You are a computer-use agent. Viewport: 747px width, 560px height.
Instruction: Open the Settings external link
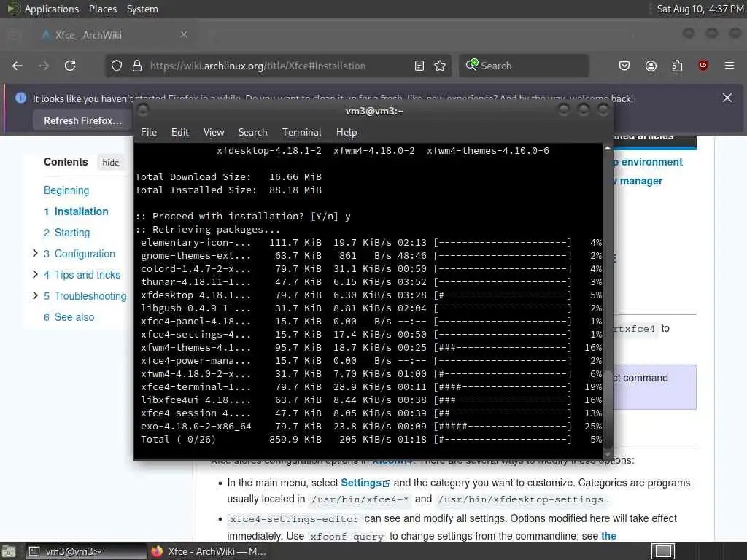pyautogui.click(x=365, y=483)
